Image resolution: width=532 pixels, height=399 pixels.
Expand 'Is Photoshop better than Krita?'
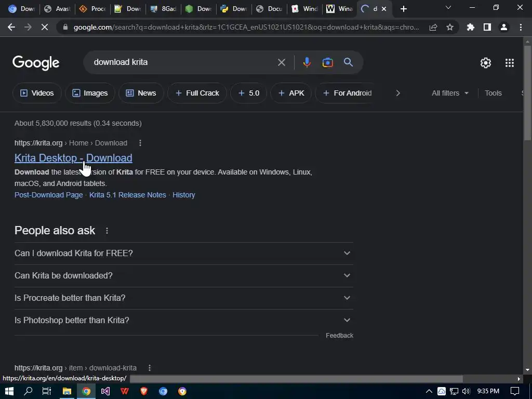[184, 320]
